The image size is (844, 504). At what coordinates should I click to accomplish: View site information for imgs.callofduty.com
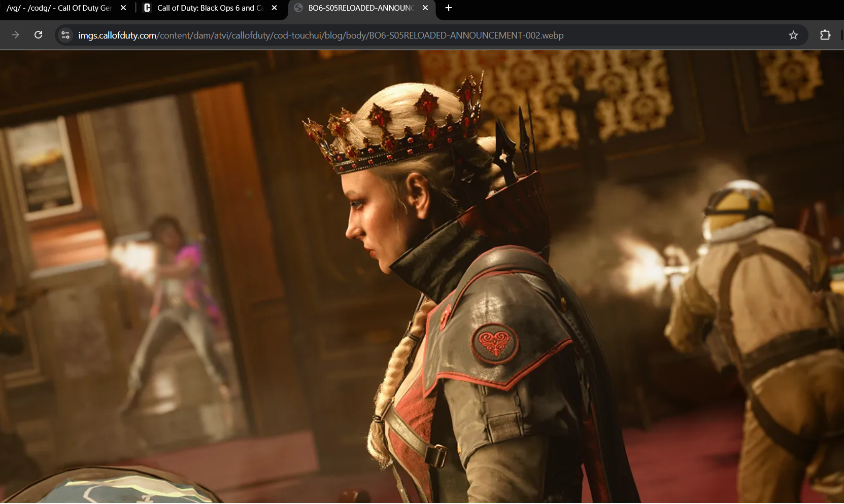pos(65,35)
